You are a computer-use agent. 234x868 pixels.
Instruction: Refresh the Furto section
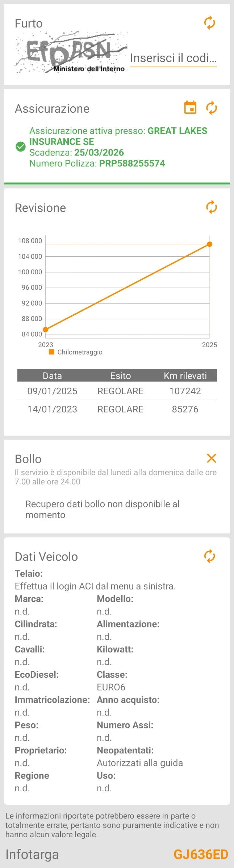(209, 23)
